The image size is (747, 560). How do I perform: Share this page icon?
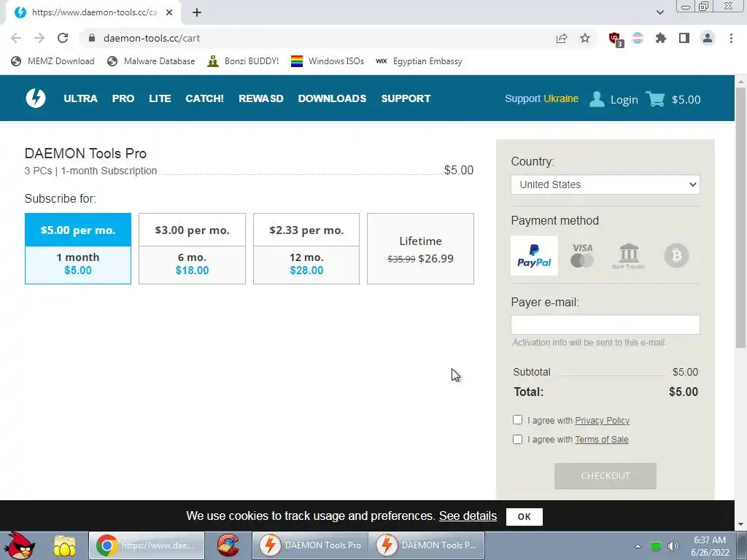[x=562, y=38]
